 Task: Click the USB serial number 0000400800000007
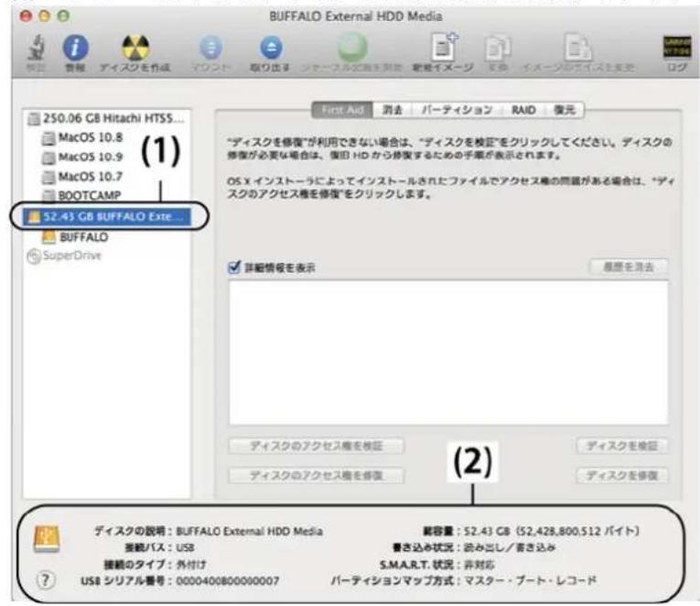228,581
